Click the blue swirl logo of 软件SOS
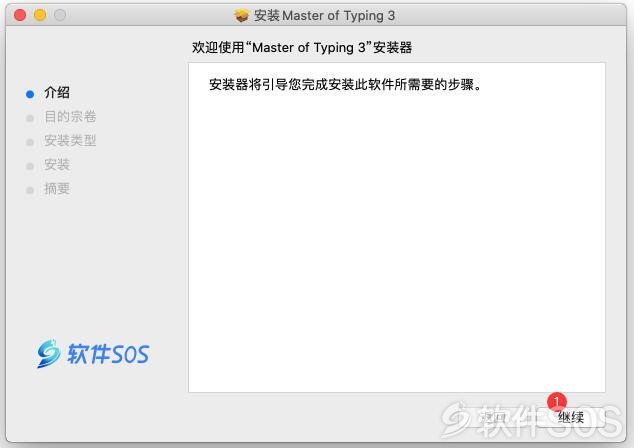 pyautogui.click(x=49, y=354)
